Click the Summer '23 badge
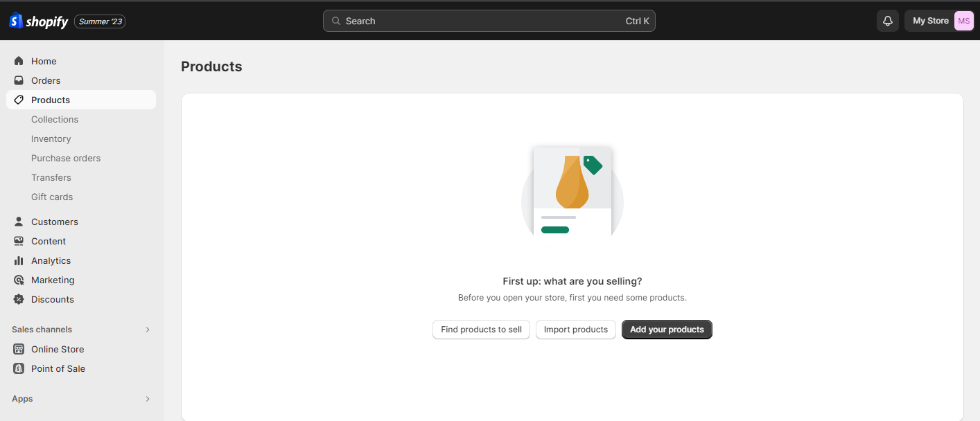980x421 pixels. pyautogui.click(x=99, y=21)
